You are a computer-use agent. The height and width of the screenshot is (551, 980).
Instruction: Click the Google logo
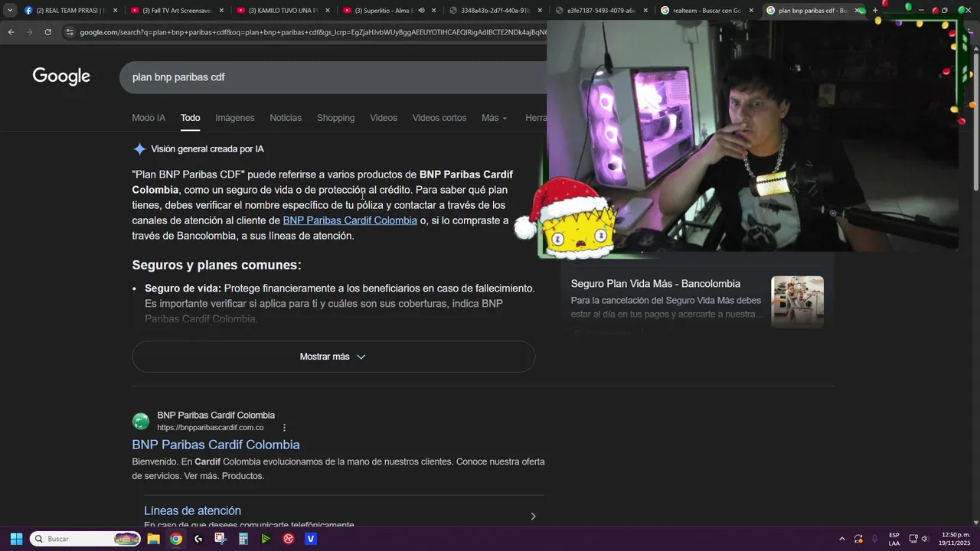coord(61,77)
